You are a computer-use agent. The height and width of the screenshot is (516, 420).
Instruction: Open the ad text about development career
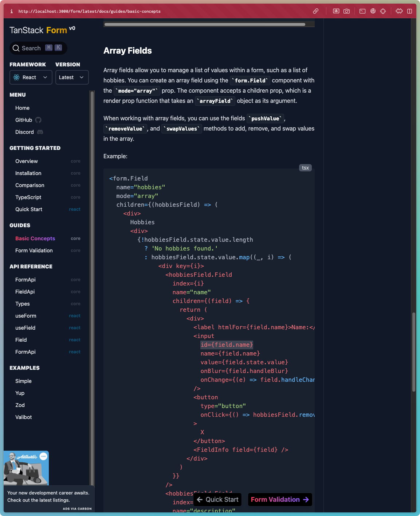48,496
